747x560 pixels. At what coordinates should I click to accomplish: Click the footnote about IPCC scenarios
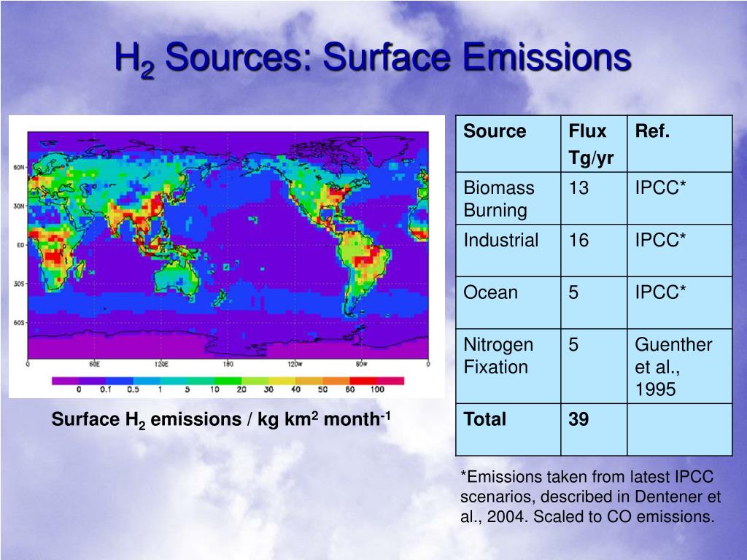click(590, 497)
